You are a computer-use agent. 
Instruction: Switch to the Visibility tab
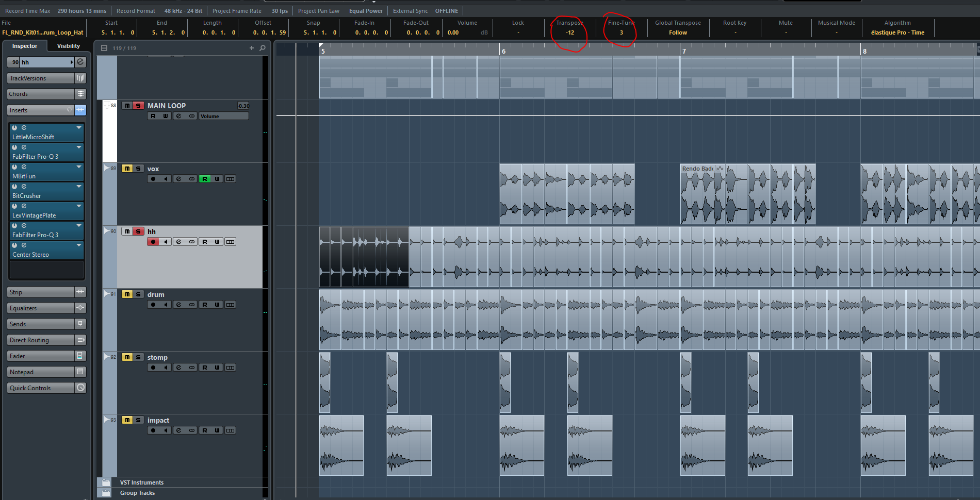click(x=68, y=46)
